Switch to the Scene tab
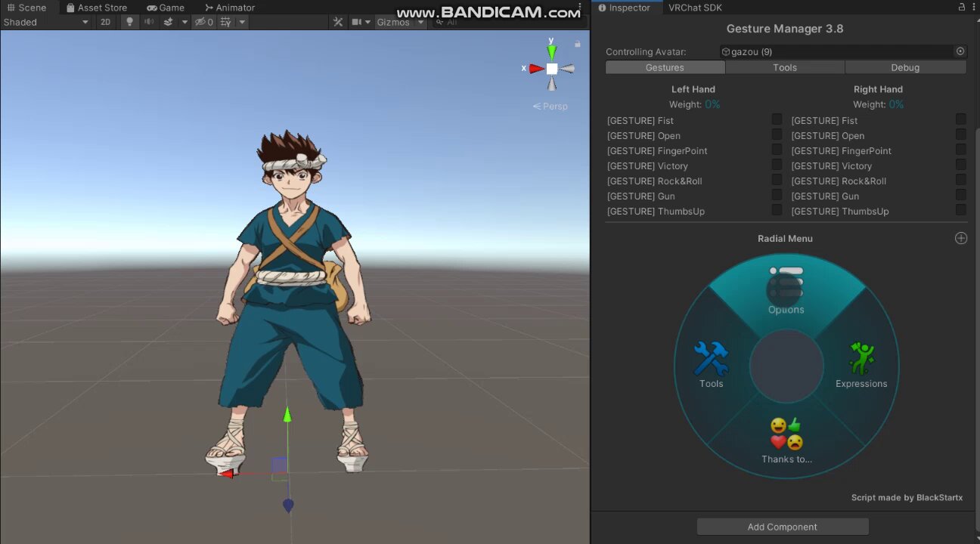Screen dimensions: 980x544 pos(27,8)
